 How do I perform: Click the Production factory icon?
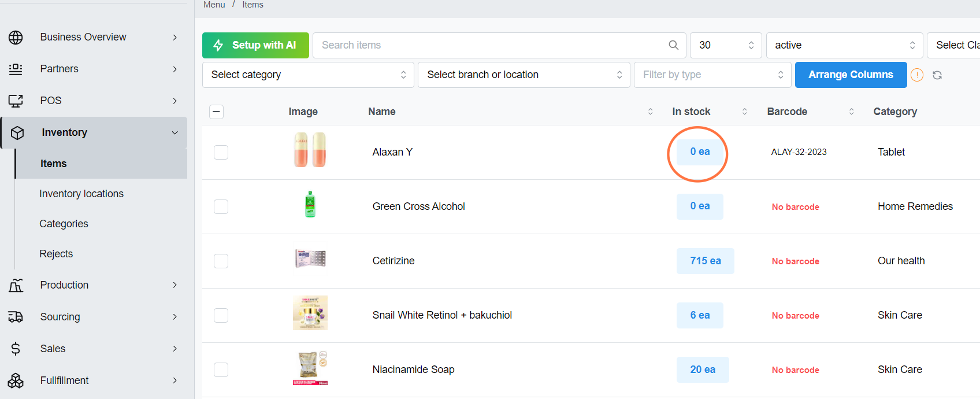(x=16, y=285)
